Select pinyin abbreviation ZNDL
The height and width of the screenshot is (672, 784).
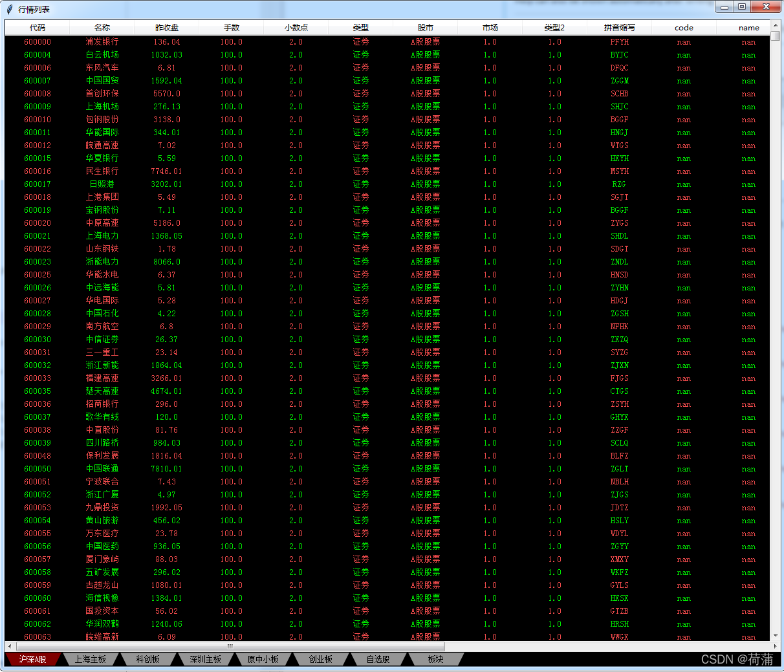620,262
